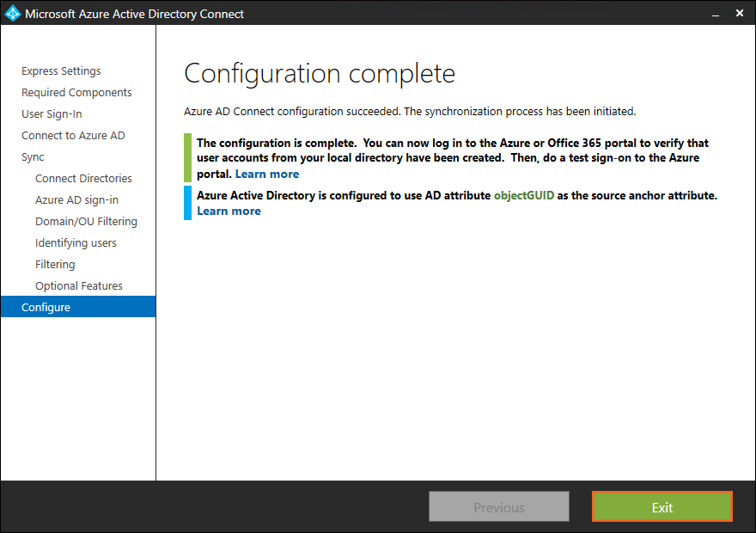Click the objectGUID attribute text
The width and height of the screenshot is (756, 533).
pyautogui.click(x=523, y=195)
